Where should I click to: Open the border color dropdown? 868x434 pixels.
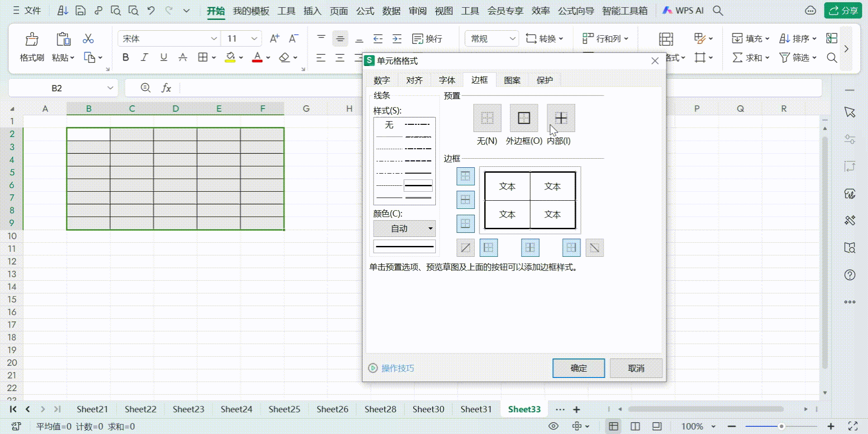[x=404, y=229]
